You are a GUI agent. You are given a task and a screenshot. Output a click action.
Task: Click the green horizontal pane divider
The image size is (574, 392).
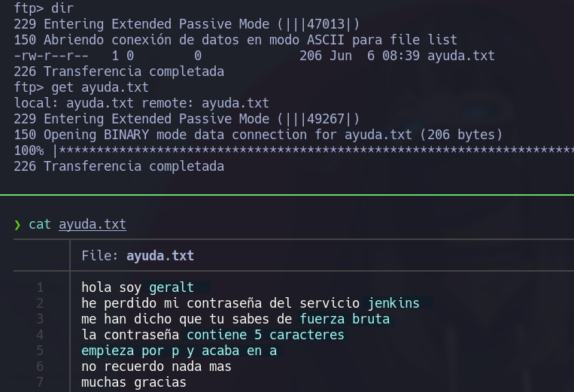click(287, 196)
